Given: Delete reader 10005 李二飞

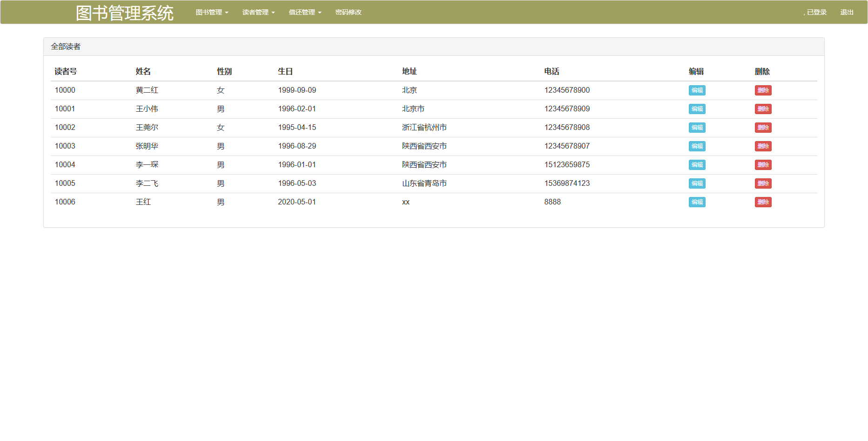Looking at the screenshot, I should 763,183.
